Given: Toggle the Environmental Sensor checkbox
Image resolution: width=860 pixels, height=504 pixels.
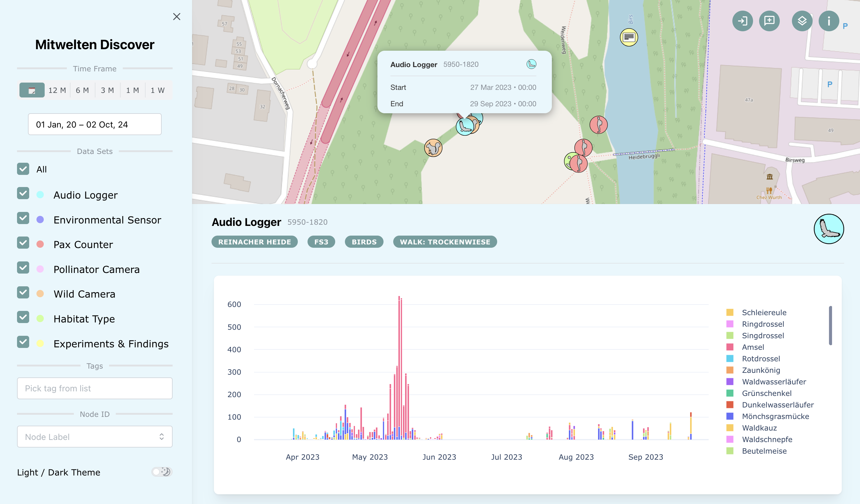Looking at the screenshot, I should tap(23, 218).
